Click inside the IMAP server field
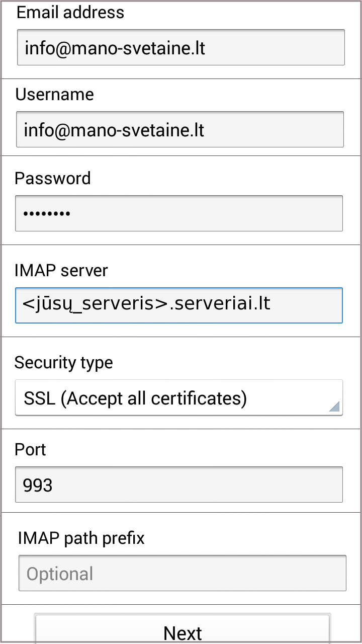The image size is (362, 644). tap(179, 305)
